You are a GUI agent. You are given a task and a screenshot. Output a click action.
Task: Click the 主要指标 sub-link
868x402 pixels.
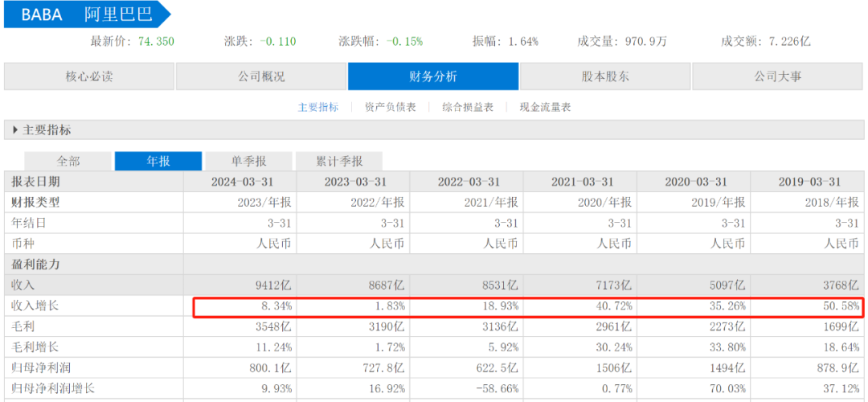coord(318,108)
